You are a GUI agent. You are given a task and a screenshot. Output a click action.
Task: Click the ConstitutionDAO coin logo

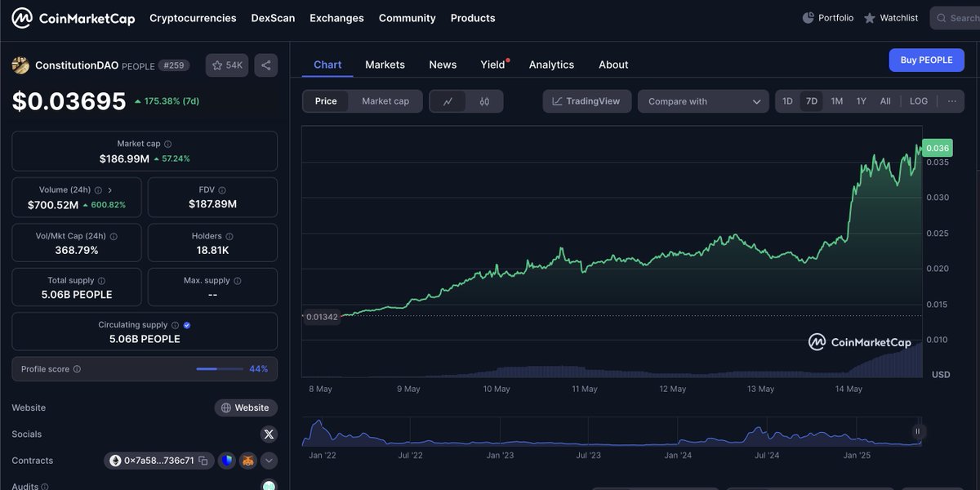coord(20,65)
